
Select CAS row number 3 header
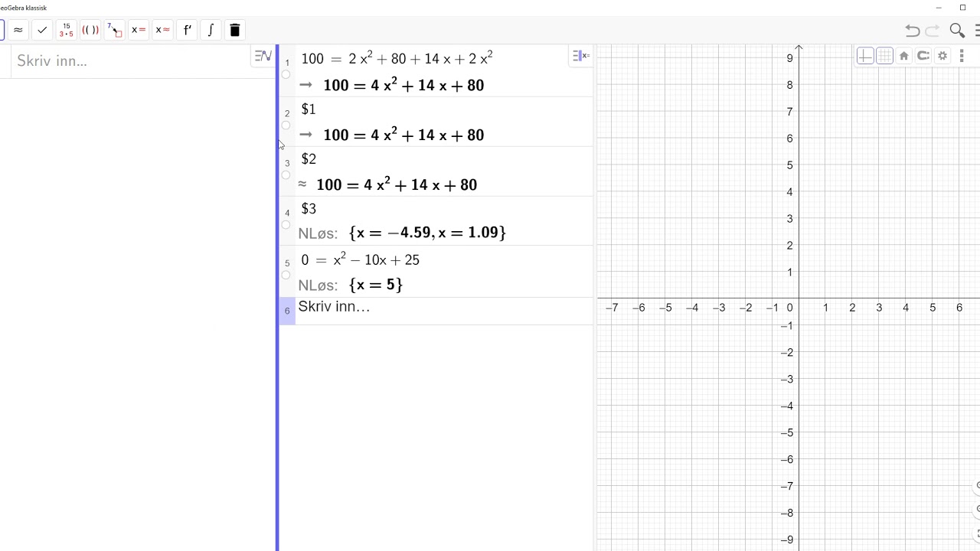[287, 171]
